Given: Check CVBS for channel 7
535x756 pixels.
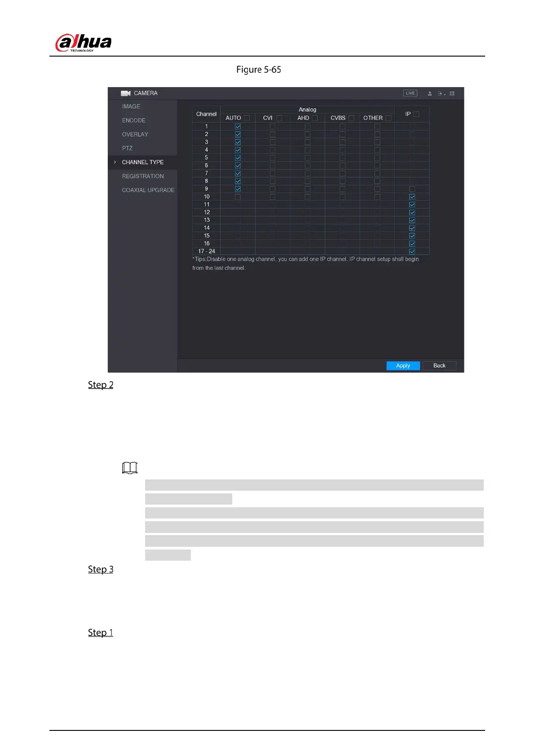Looking at the screenshot, I should coord(342,173).
